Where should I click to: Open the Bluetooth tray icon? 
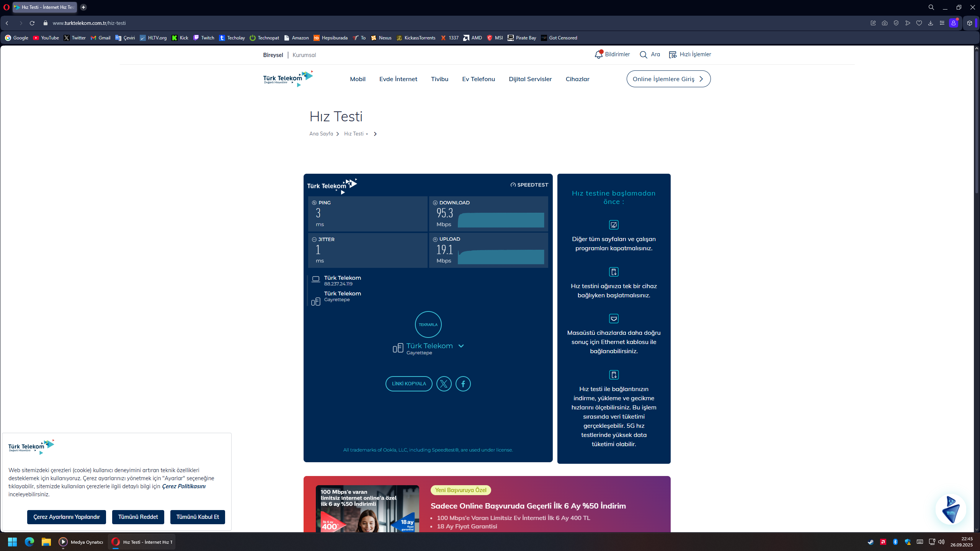[895, 542]
